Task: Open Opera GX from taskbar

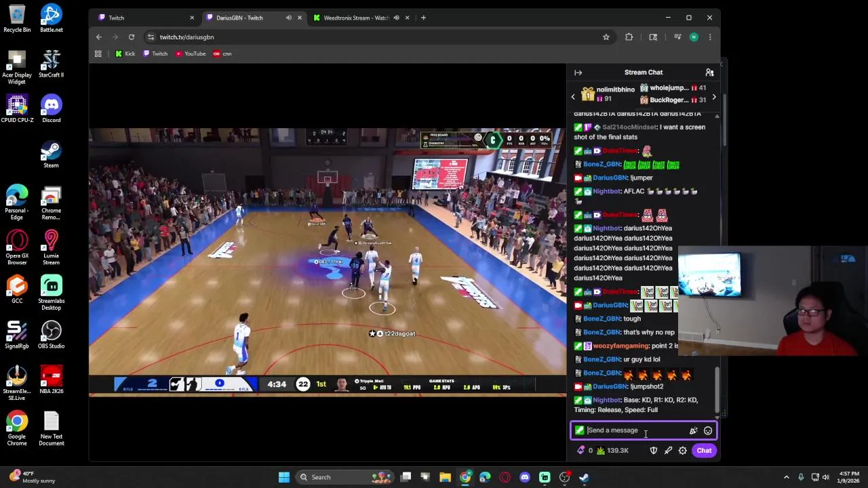Action: tap(505, 477)
